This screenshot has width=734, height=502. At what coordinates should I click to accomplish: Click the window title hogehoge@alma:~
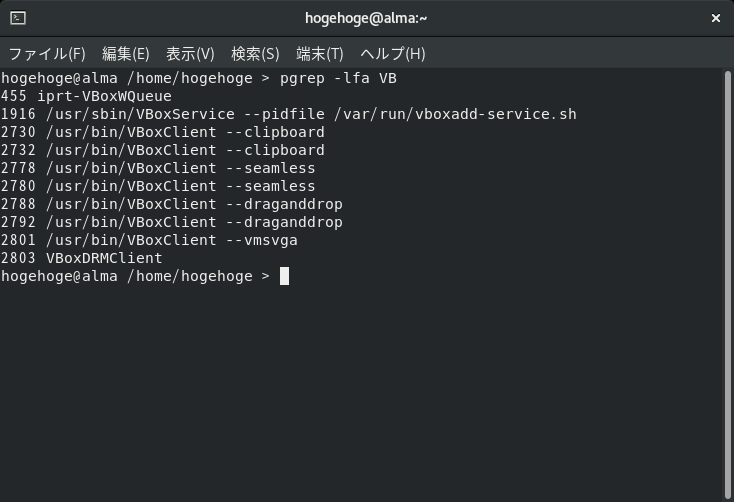(366, 18)
